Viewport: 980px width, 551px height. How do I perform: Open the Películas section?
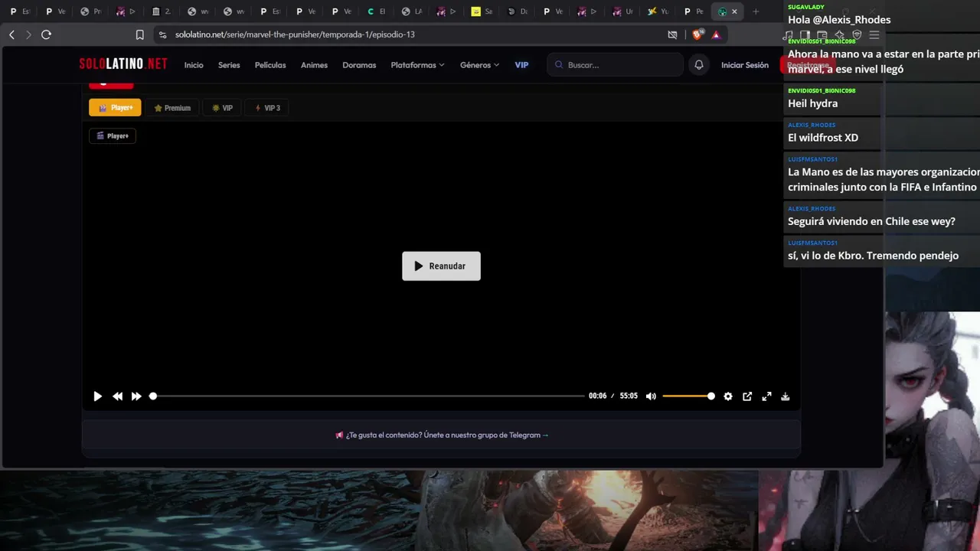pos(270,65)
